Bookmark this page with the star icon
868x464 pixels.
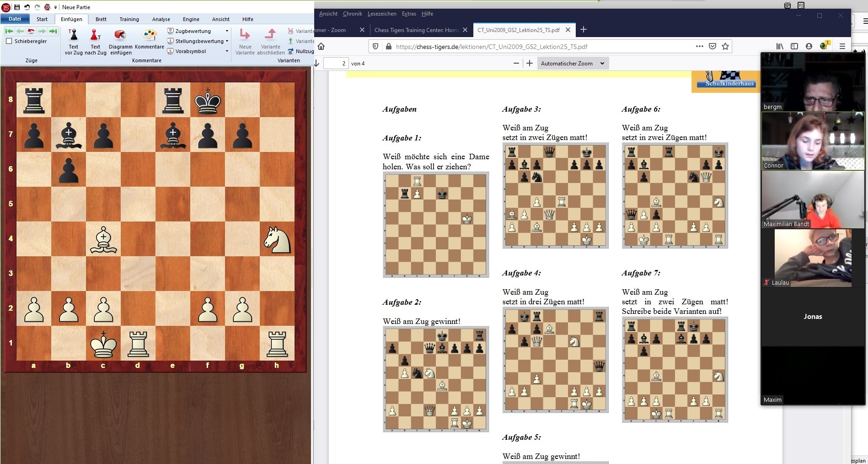click(x=725, y=46)
